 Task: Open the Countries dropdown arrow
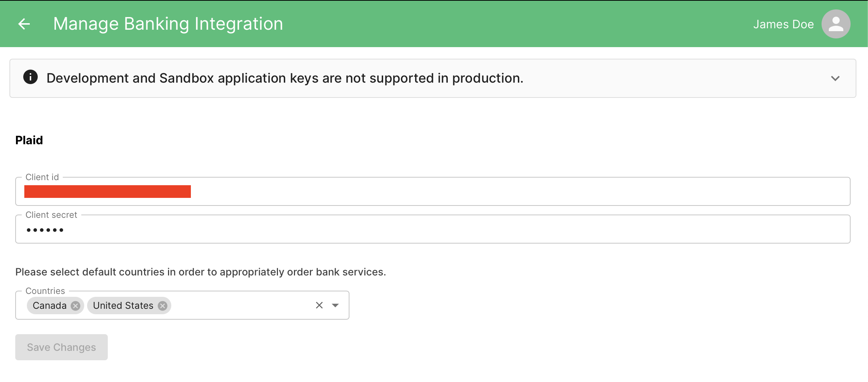(x=335, y=305)
